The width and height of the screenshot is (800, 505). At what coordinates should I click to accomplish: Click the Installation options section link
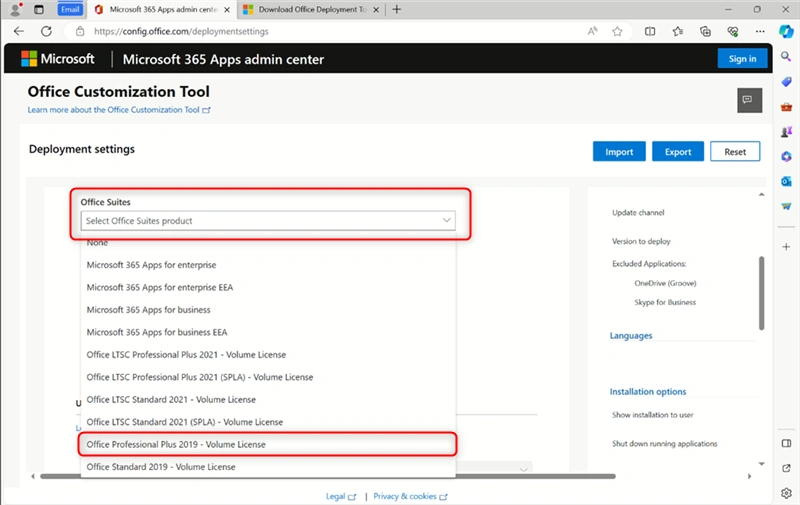click(x=647, y=391)
